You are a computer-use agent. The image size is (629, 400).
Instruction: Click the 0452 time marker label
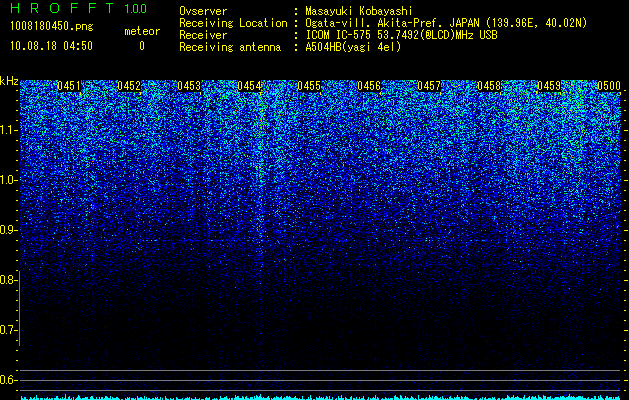pyautogui.click(x=129, y=86)
